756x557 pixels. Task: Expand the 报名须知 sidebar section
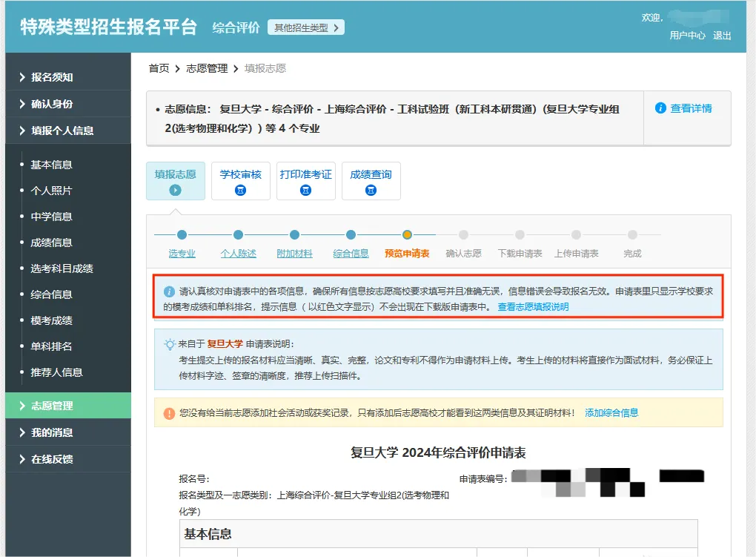[x=52, y=77]
